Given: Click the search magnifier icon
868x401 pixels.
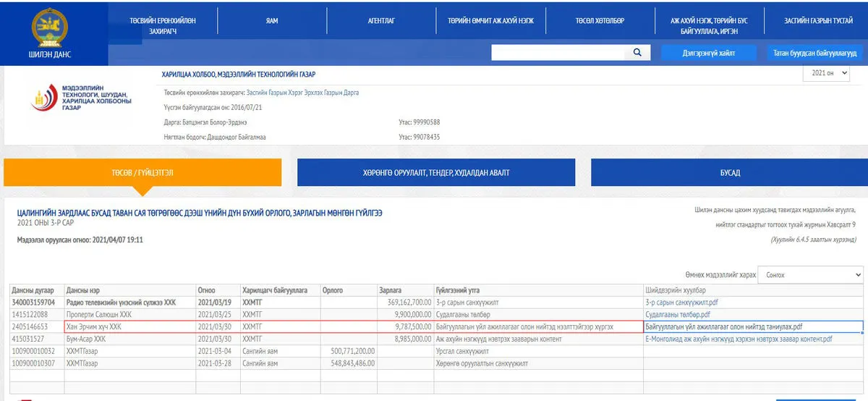Looking at the screenshot, I should click(637, 53).
